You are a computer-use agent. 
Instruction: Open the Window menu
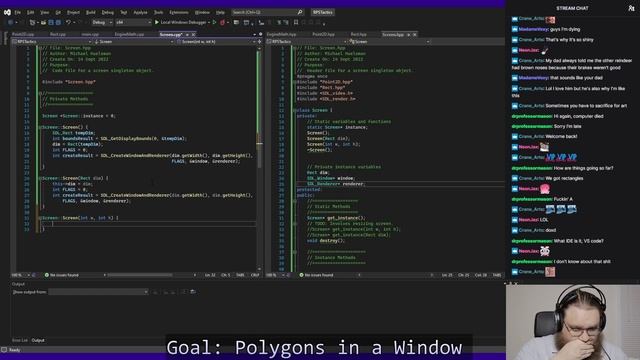click(202, 12)
